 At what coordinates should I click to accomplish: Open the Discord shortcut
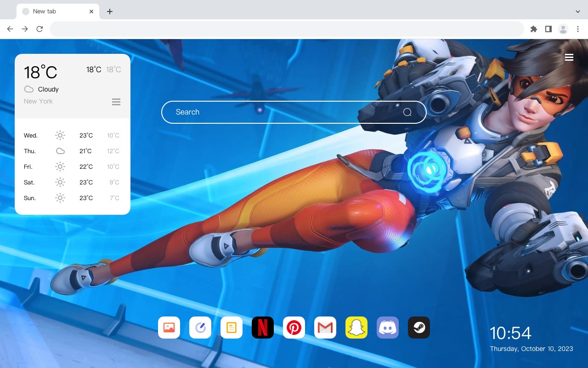coord(388,328)
